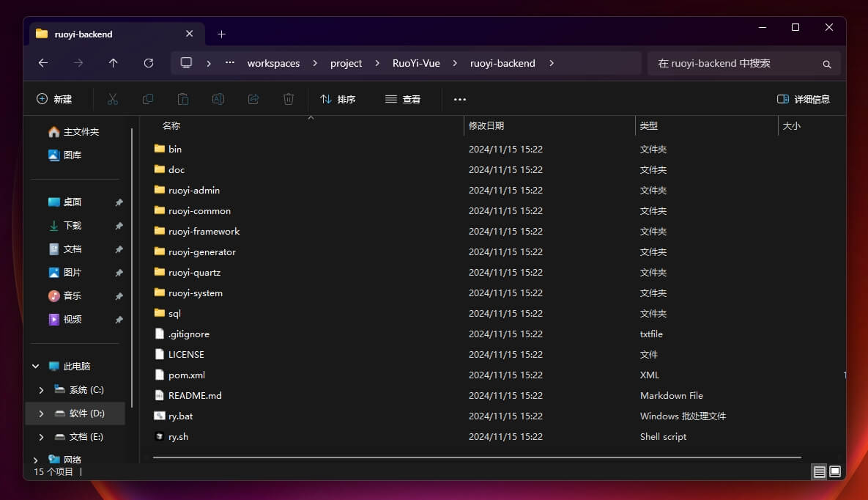The height and width of the screenshot is (500, 868).
Task: Open Music (音乐) in sidebar
Action: 64,296
